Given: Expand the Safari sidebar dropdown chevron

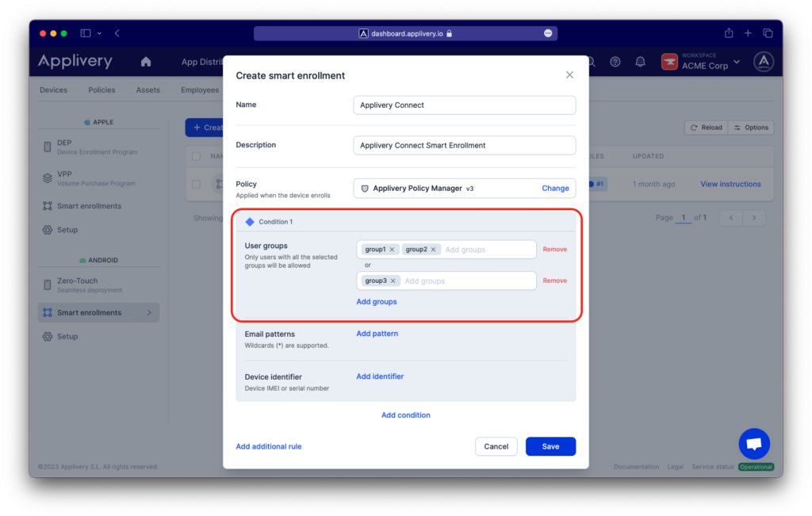Looking at the screenshot, I should [99, 33].
